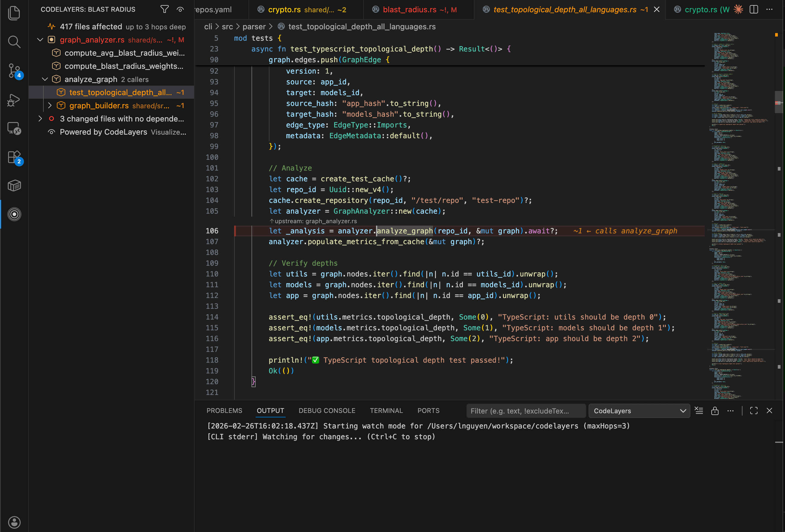The width and height of the screenshot is (785, 532).
Task: Click the filter icon in Blast Radius panel
Action: tap(164, 9)
